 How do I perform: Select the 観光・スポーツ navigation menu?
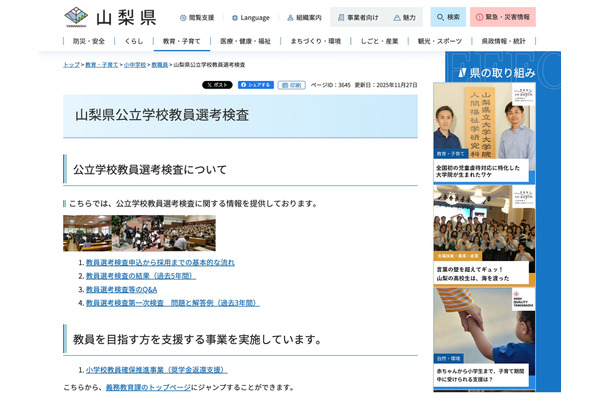(x=440, y=41)
